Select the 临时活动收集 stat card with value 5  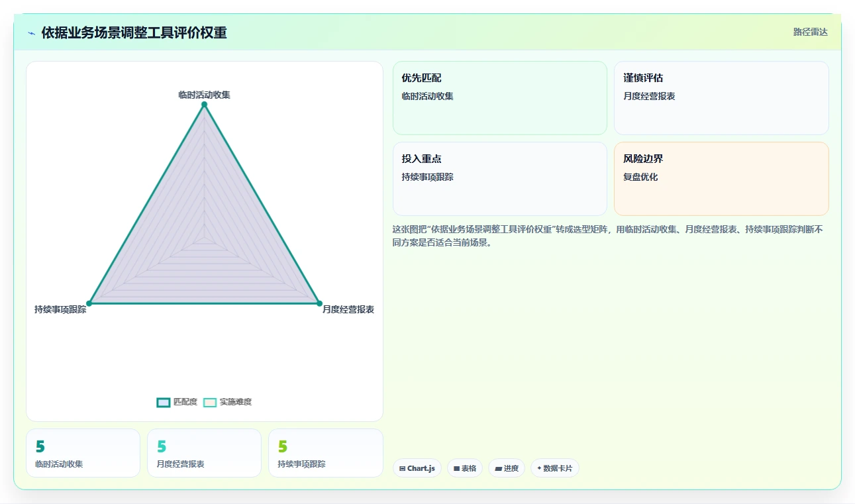click(x=83, y=453)
